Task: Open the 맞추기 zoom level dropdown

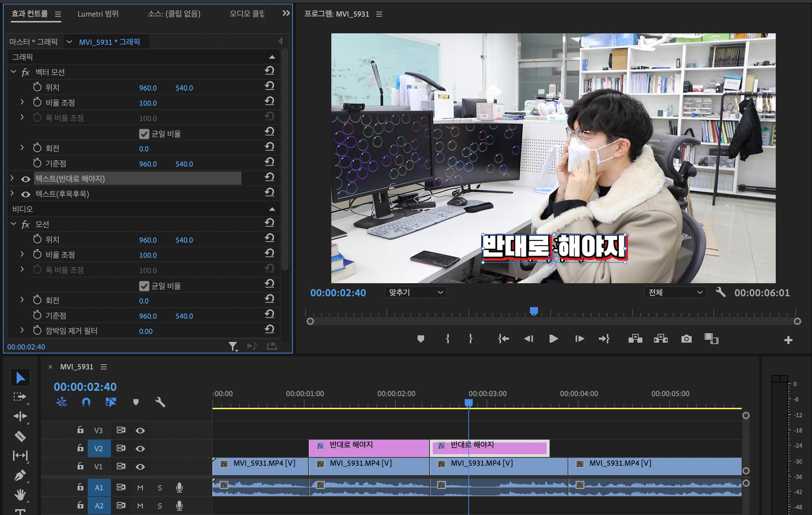Action: (x=415, y=292)
